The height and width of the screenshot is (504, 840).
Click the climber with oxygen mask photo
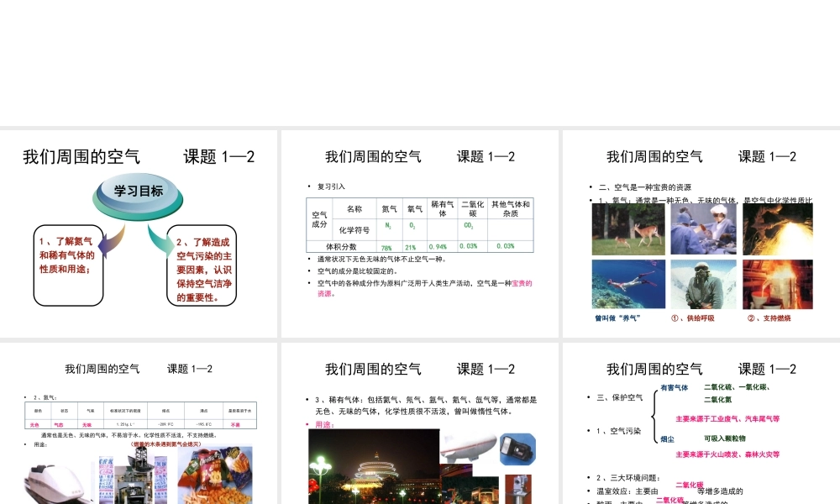point(703,285)
